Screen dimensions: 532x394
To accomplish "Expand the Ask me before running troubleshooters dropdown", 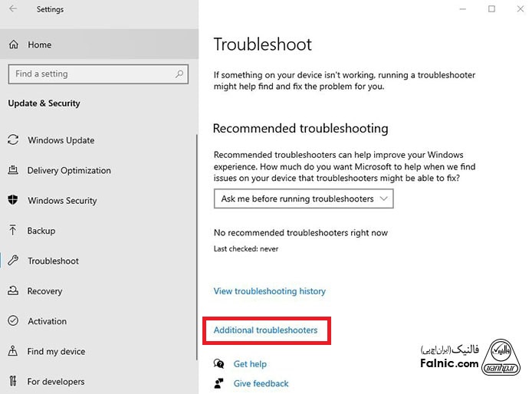I will [304, 199].
